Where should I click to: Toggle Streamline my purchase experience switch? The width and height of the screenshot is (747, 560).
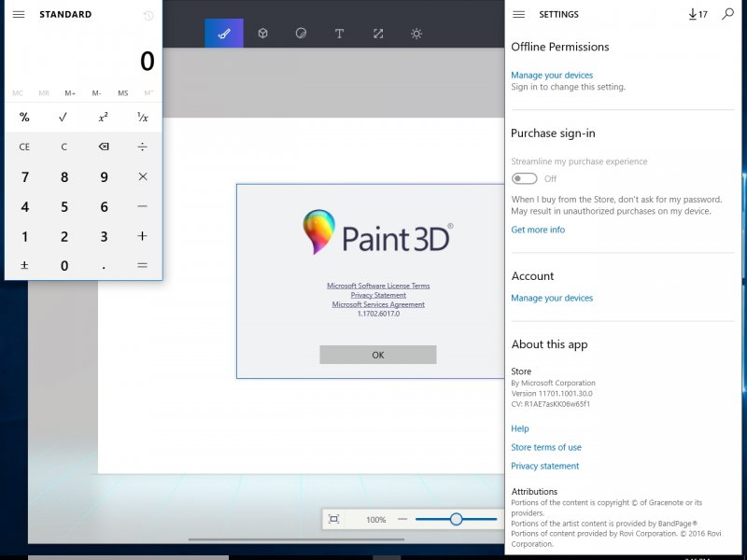point(524,178)
